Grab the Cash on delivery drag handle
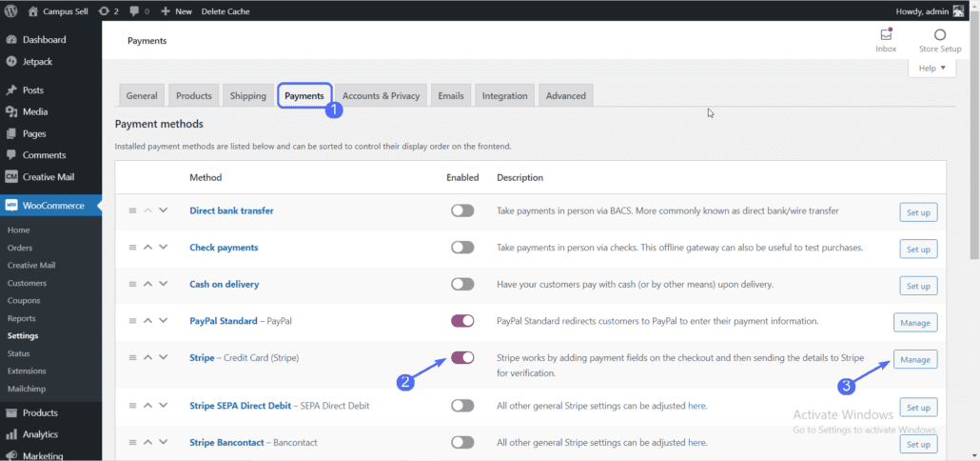This screenshot has height=461, width=980. click(132, 284)
